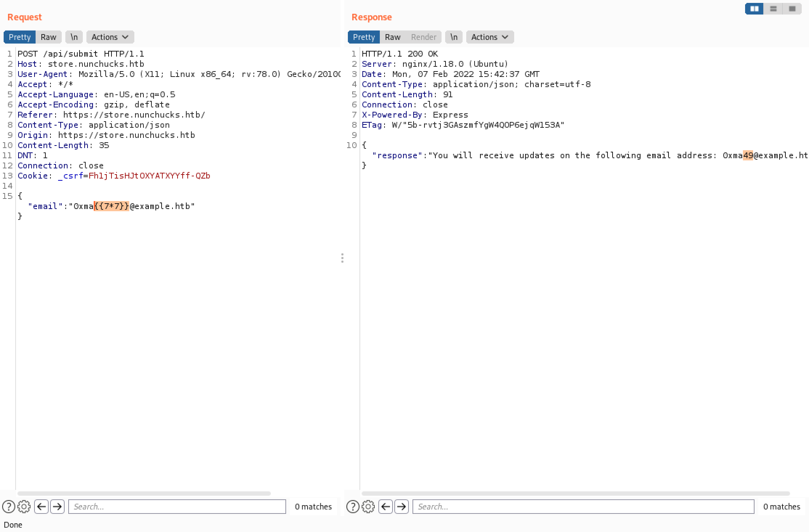Open help icon in Response search bar

point(353,507)
